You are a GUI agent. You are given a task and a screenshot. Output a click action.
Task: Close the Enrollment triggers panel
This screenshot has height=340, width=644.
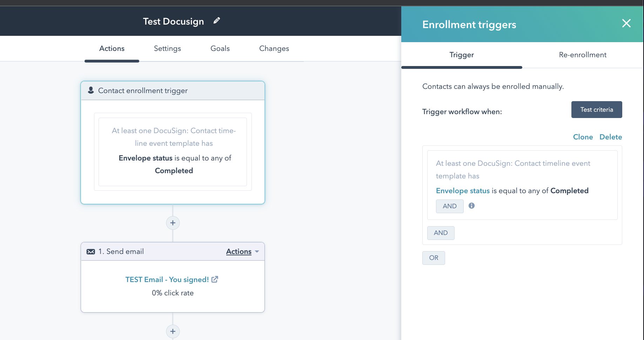click(x=626, y=24)
